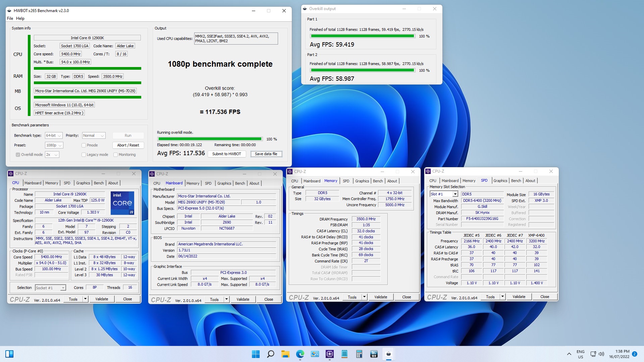Screen dimensions: 644x362
Task: Open the Overkill mode 2x dropdown
Action: click(52, 155)
